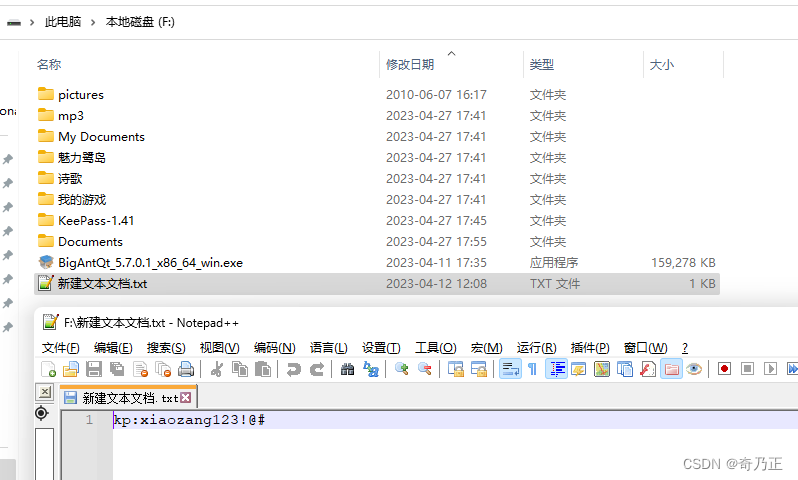
Task: Open the 语言(L) menu
Action: (329, 348)
